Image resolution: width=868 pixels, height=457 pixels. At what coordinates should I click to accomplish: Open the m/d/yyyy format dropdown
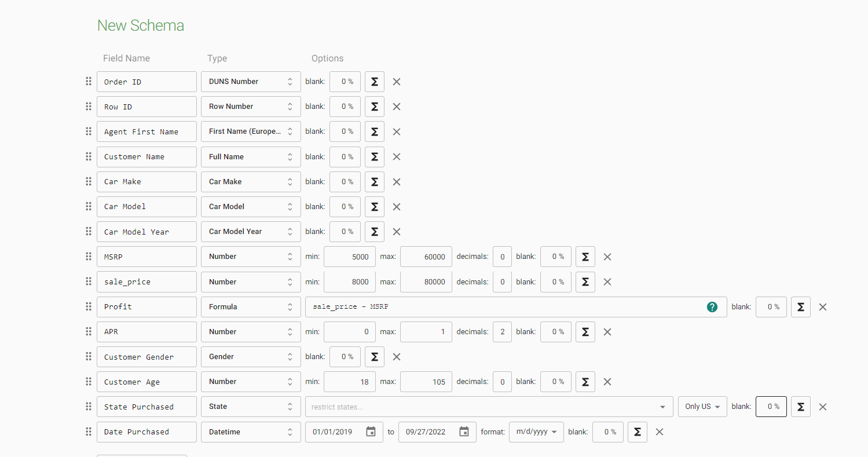(536, 432)
